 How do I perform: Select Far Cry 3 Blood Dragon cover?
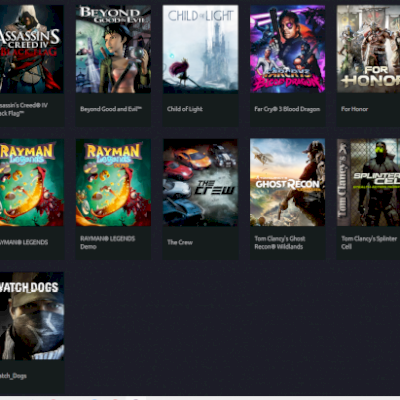[288, 49]
